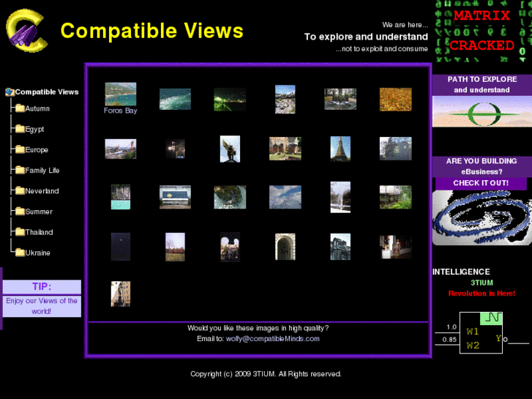Click Revolution is Here red text
Screen dimensions: 532x399
pos(482,294)
